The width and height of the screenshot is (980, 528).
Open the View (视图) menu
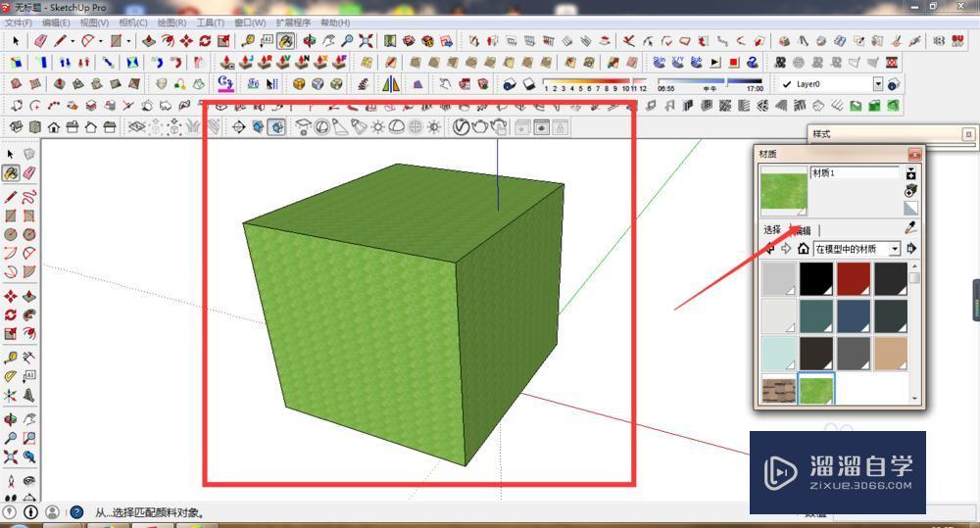point(94,23)
